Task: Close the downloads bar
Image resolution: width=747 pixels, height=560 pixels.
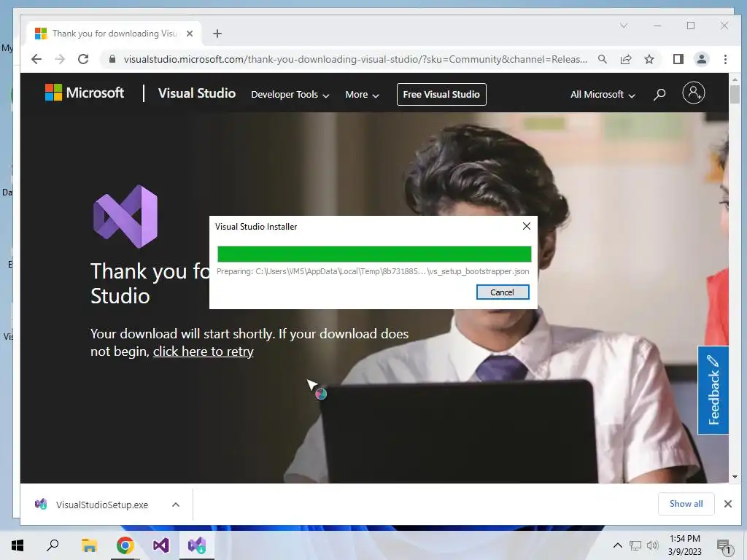Action: [x=728, y=504]
